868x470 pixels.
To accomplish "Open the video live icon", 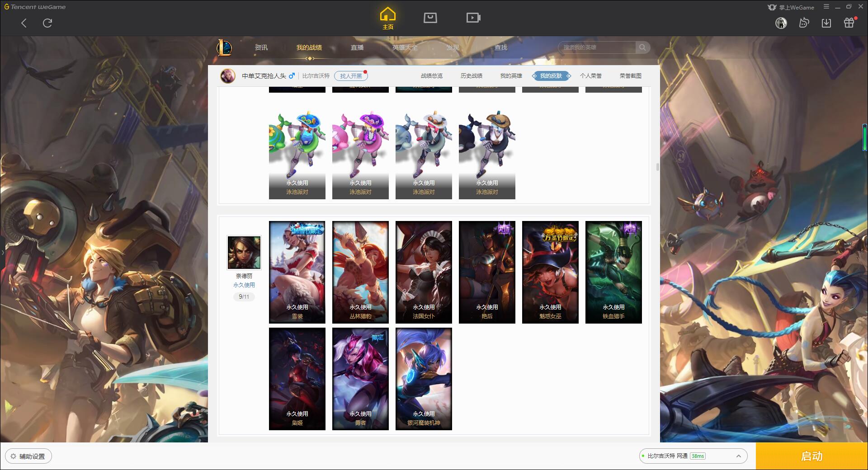I will pos(473,18).
